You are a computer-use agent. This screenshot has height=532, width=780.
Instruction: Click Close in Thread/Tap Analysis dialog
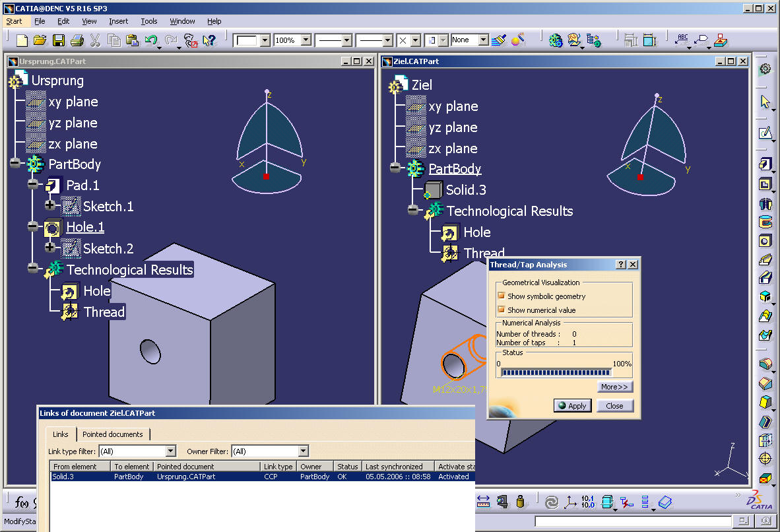[614, 405]
